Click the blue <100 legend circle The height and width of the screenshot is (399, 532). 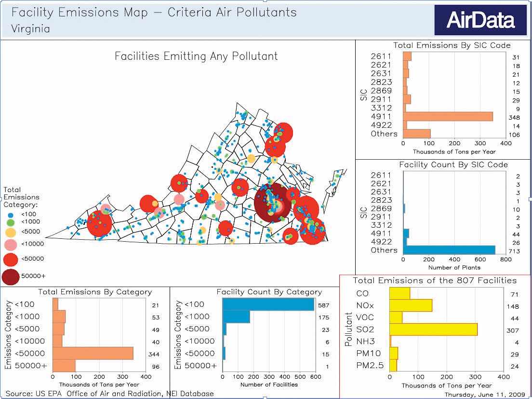point(11,214)
